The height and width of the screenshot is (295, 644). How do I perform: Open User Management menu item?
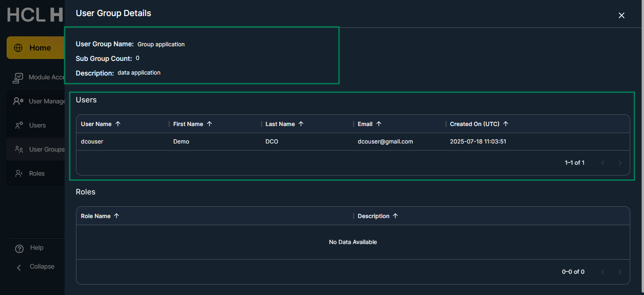pyautogui.click(x=36, y=101)
